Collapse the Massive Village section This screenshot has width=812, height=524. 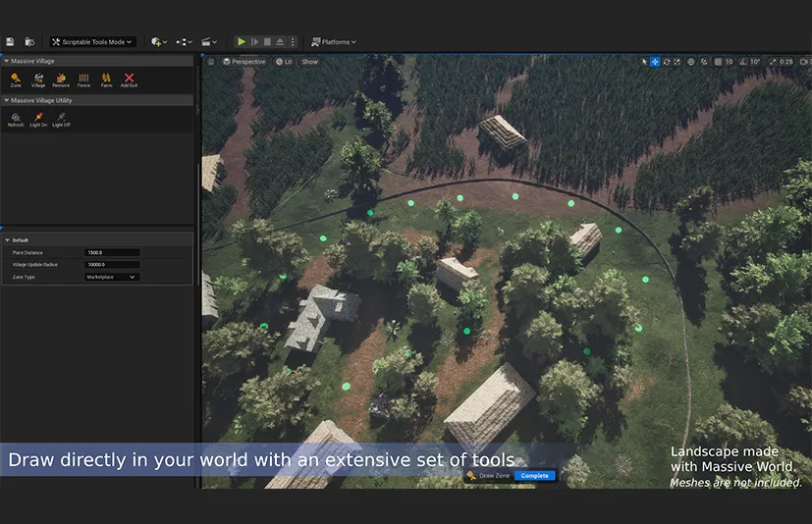click(7, 61)
